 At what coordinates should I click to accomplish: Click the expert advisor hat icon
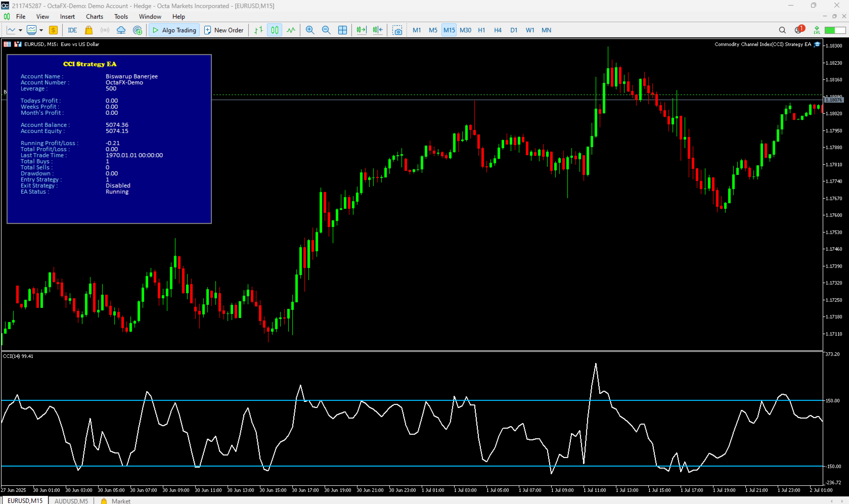click(817, 44)
